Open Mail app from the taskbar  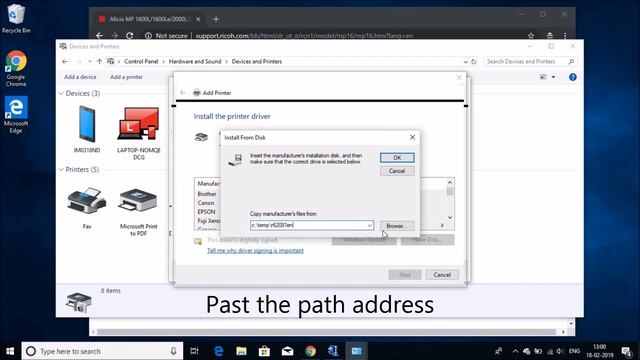tap(287, 351)
